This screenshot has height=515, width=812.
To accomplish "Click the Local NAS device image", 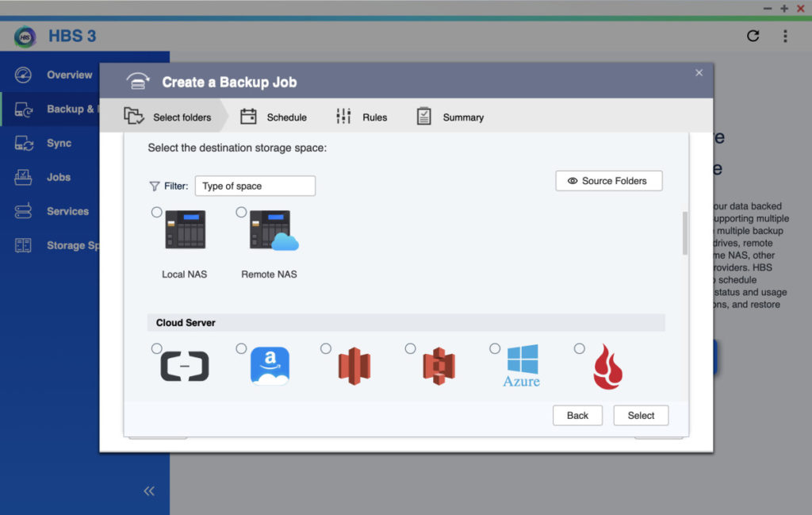I will (186, 229).
